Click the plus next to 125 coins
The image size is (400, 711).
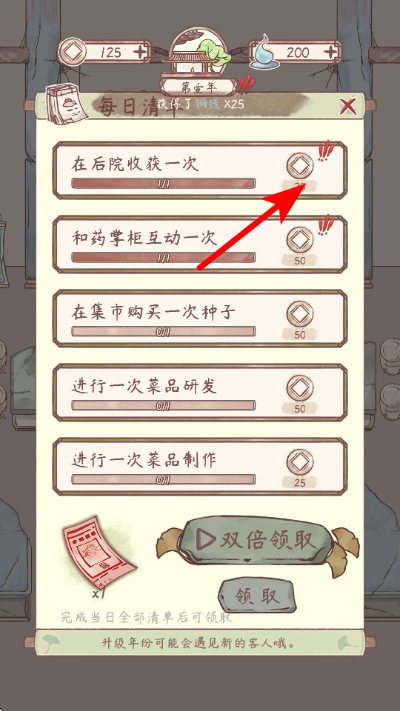coord(141,52)
